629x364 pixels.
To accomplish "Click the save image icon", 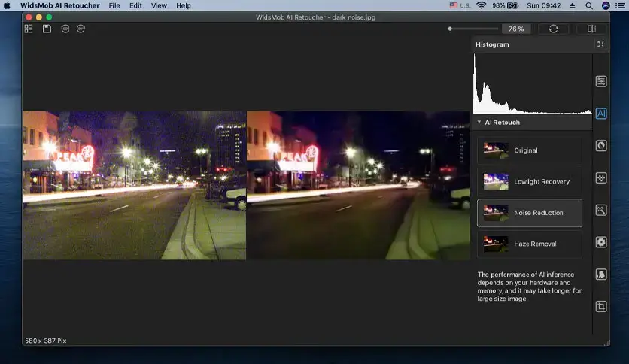I will click(x=47, y=29).
